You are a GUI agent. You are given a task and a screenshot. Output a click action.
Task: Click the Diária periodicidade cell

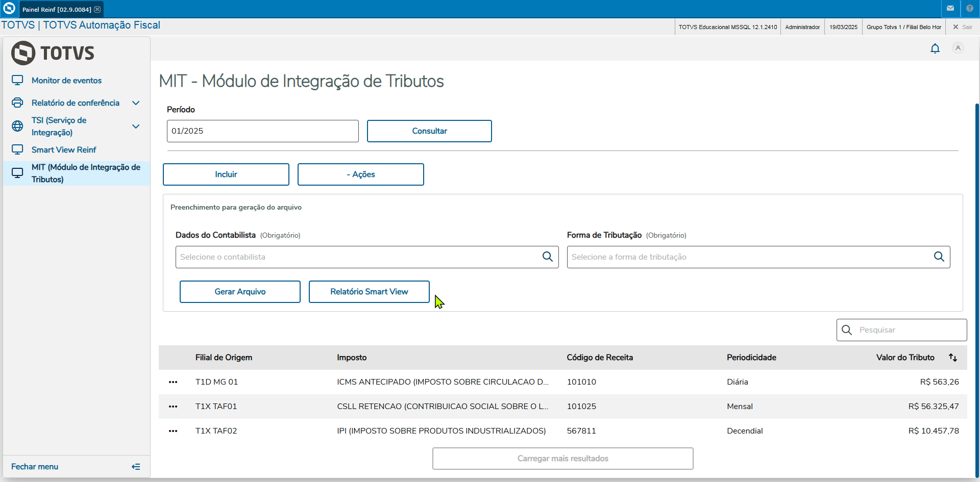point(738,382)
